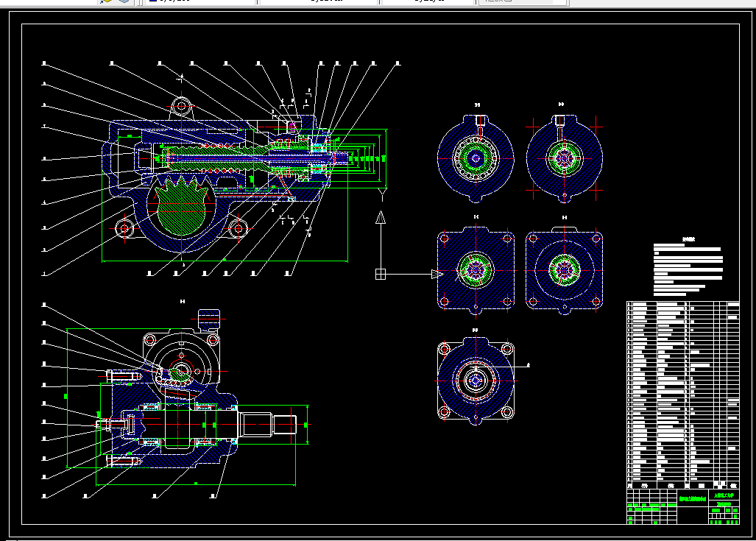Click the green hatched sector gear
Screen dimensions: 756x541
[182, 206]
